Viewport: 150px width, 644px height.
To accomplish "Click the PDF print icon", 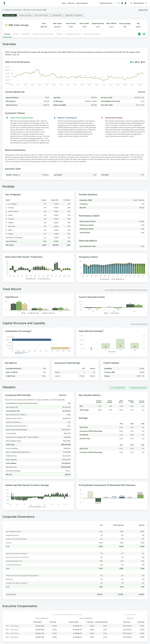I will coord(144,34).
